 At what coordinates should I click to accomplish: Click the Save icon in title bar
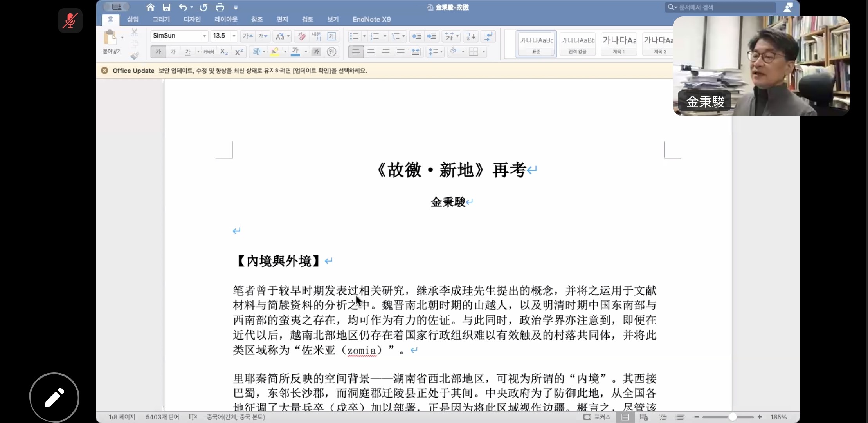pos(167,7)
